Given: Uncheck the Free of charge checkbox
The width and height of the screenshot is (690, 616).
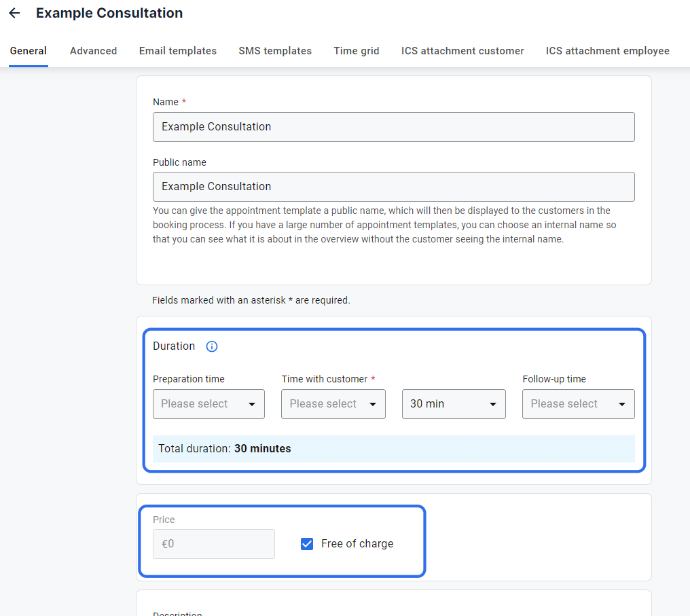Looking at the screenshot, I should tap(307, 544).
